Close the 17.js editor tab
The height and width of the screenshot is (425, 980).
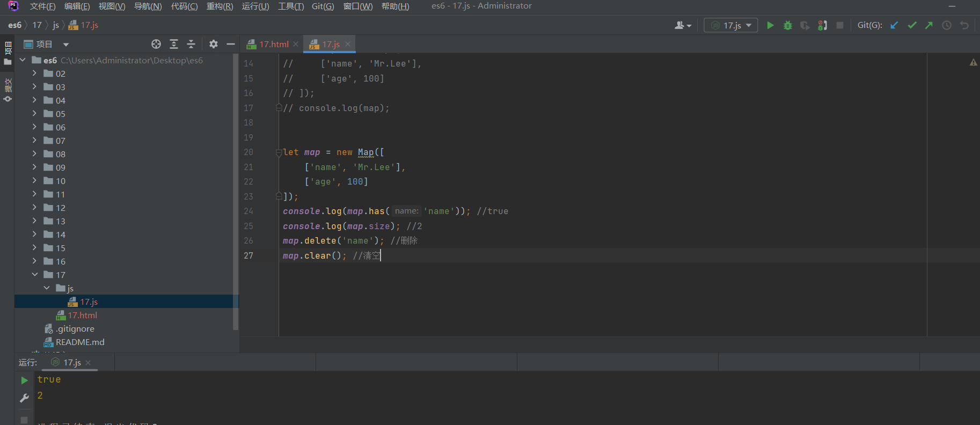point(348,44)
